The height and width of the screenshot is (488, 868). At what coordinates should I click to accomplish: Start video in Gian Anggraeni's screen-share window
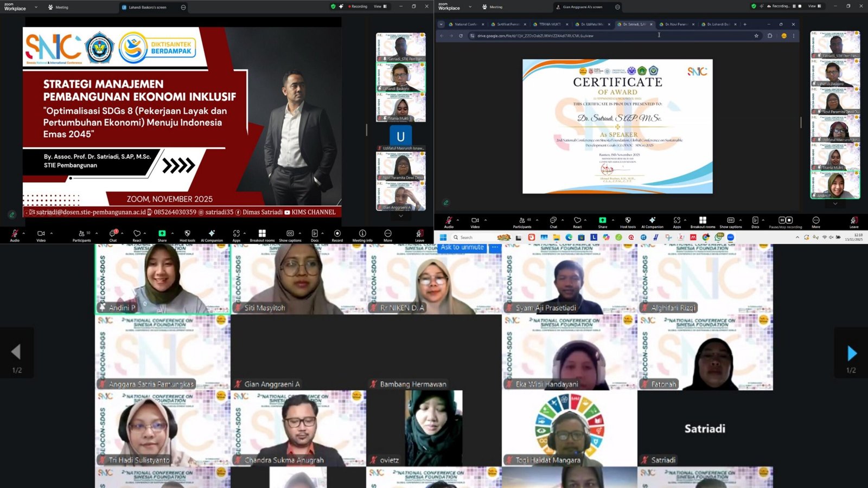(x=475, y=221)
